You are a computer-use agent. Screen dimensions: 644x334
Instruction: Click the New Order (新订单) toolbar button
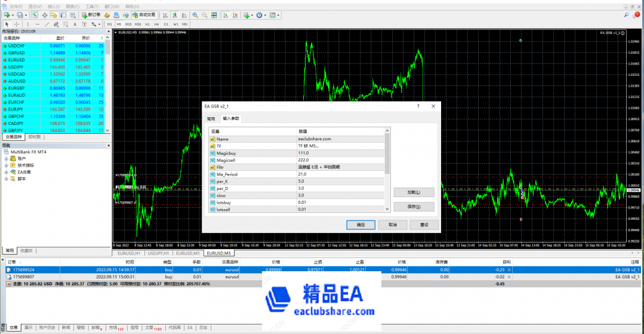(91, 15)
